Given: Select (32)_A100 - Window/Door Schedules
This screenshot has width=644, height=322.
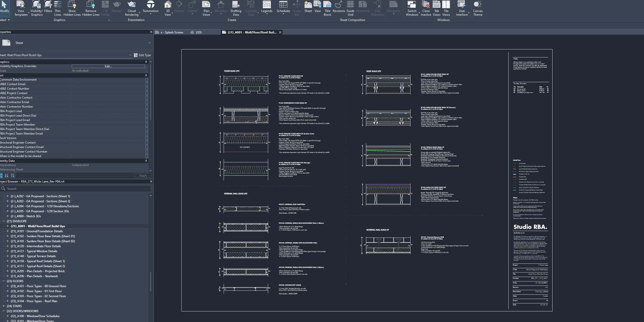Looking at the screenshot, I should pyautogui.click(x=35, y=316).
